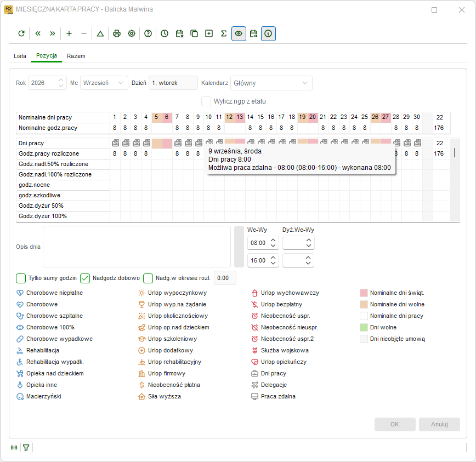Image resolution: width=476 pixels, height=462 pixels.
Task: Go to previous record with double-left arrows
Action: (38, 33)
